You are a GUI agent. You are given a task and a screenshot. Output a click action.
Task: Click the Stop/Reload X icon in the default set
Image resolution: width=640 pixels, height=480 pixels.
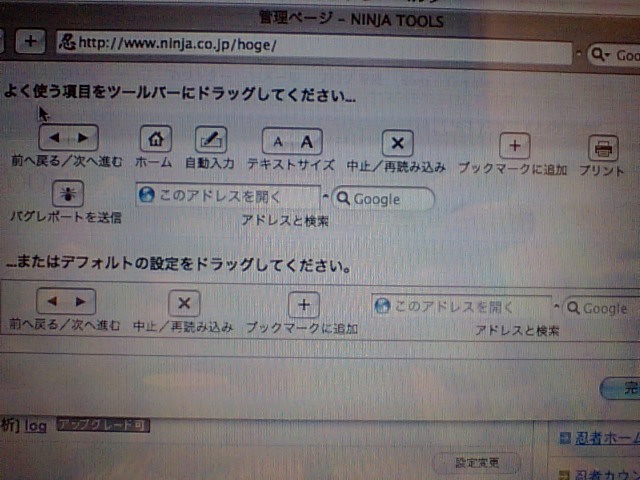(184, 303)
